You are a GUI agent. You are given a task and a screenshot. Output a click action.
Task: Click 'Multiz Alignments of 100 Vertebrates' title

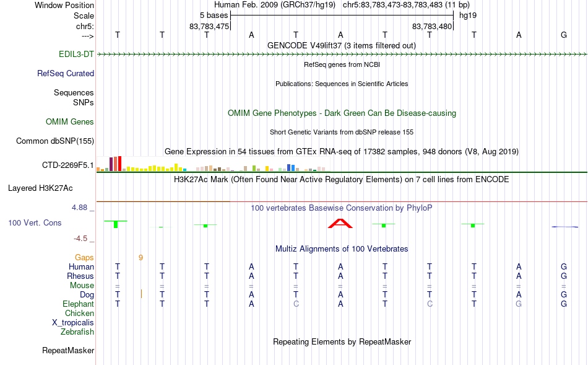point(342,249)
